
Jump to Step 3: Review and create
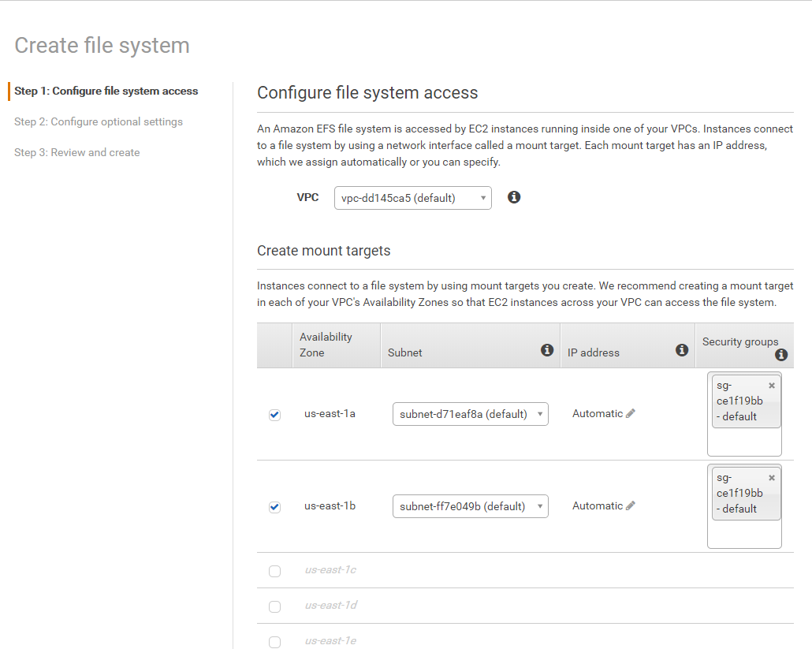[x=77, y=152]
